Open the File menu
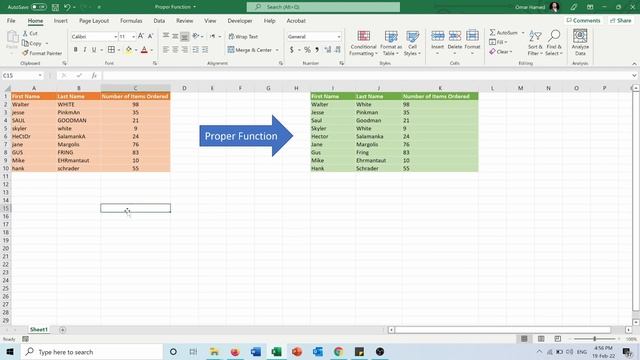 pyautogui.click(x=11, y=20)
